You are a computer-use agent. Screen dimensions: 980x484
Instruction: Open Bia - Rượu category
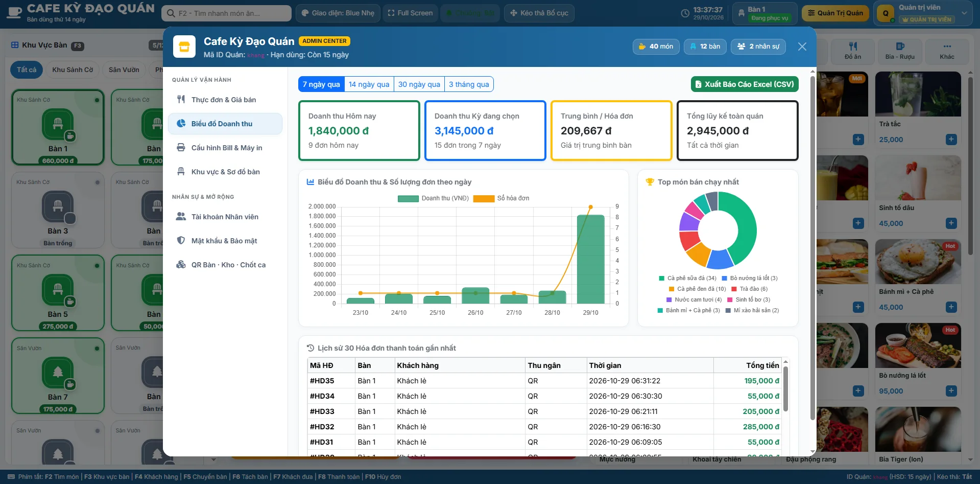(x=900, y=51)
